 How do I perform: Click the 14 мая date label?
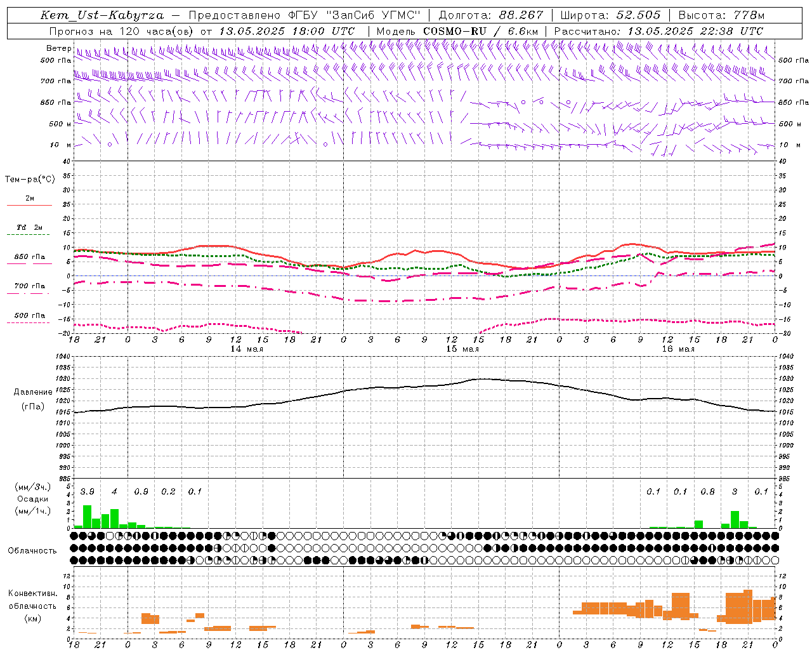(x=247, y=348)
